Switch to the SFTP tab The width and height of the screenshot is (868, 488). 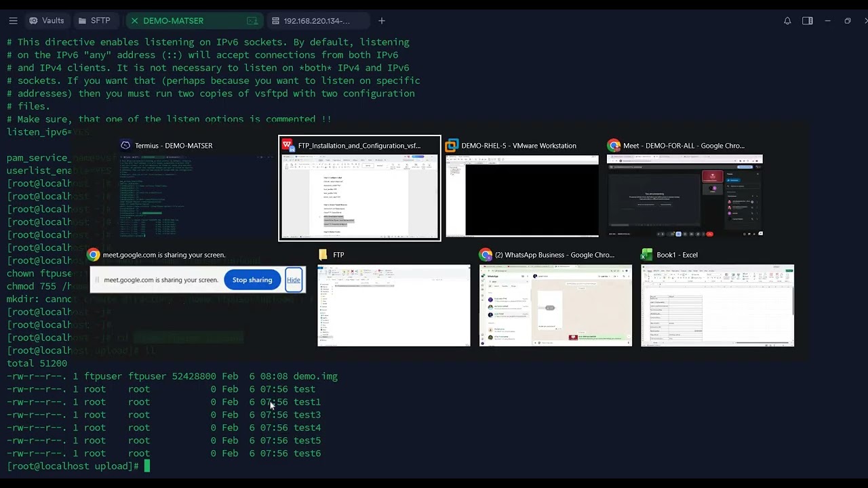coord(94,21)
